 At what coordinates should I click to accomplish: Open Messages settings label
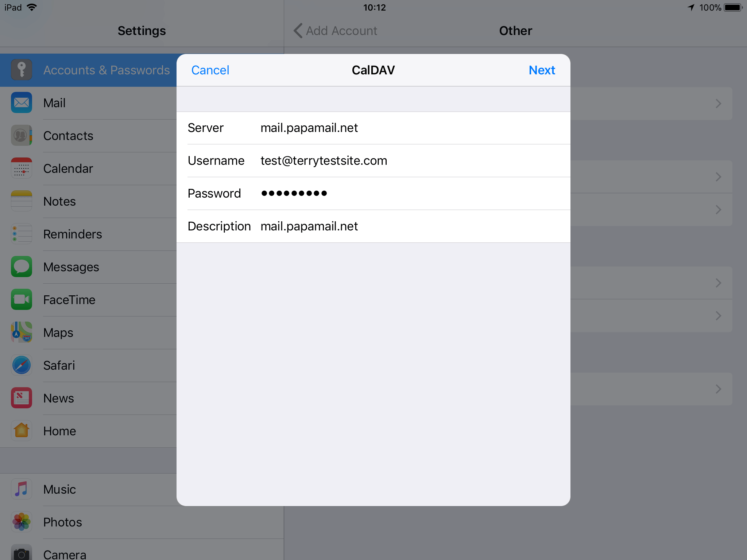pos(71,267)
